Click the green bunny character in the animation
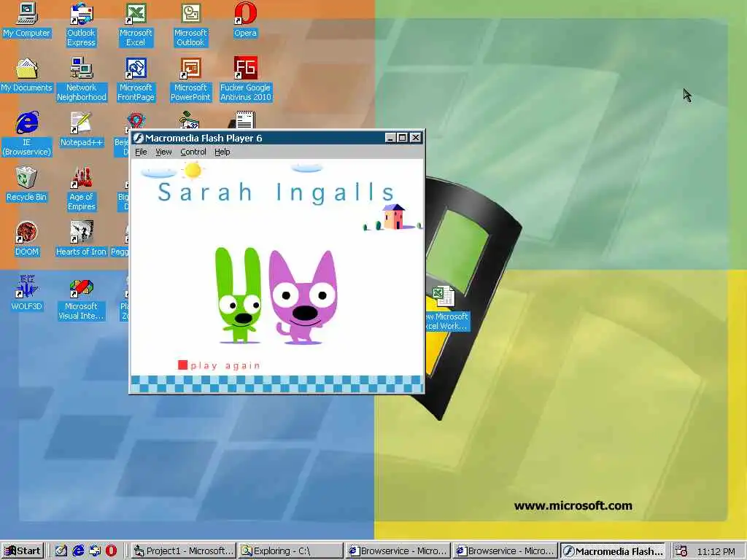Viewport: 747px width, 560px height. pyautogui.click(x=239, y=295)
